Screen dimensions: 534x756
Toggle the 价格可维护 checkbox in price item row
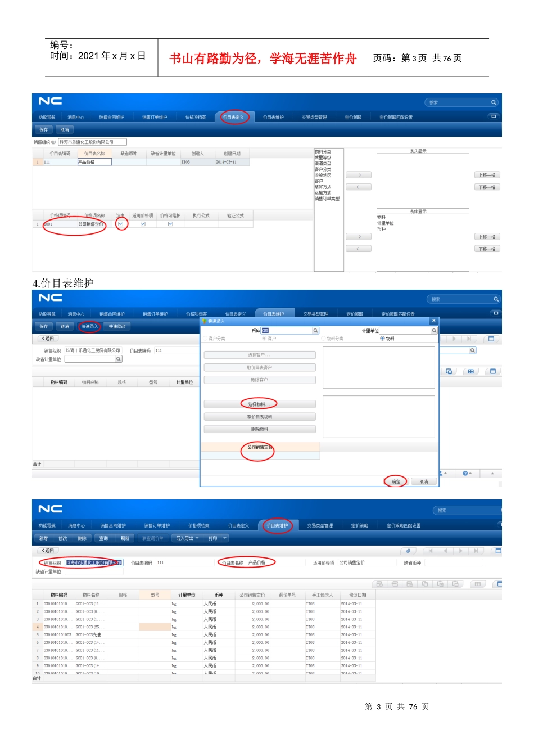pyautogui.click(x=170, y=224)
